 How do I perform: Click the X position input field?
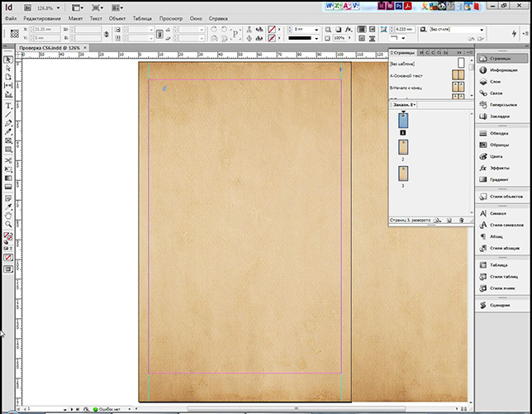point(46,29)
